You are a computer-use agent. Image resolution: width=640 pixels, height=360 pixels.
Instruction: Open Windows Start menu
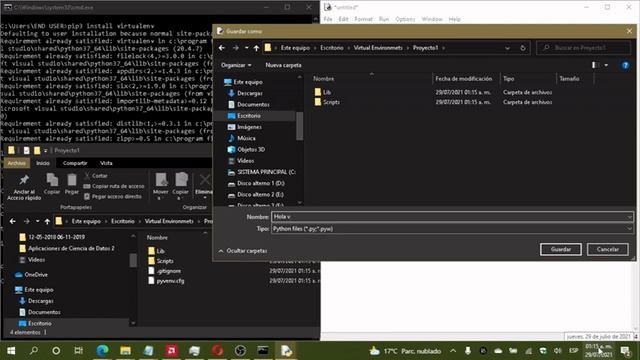(x=11, y=351)
